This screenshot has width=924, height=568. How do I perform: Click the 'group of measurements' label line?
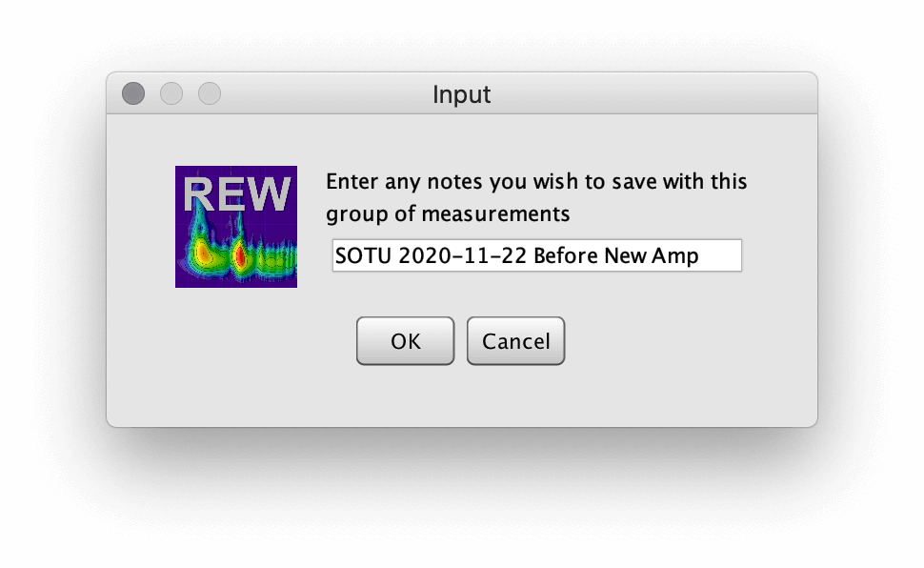click(x=448, y=214)
